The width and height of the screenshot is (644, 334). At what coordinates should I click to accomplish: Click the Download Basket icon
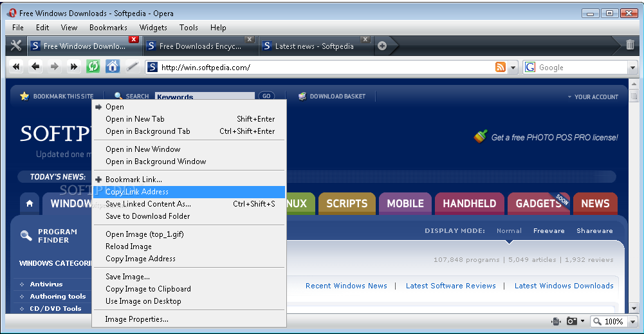pos(302,96)
